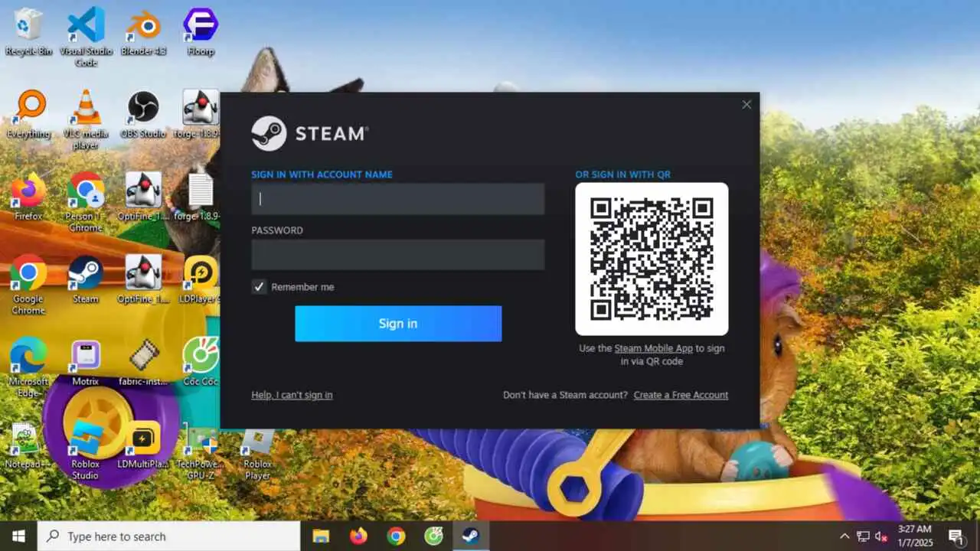
Task: Open the Steam Mobile App link
Action: (653, 348)
